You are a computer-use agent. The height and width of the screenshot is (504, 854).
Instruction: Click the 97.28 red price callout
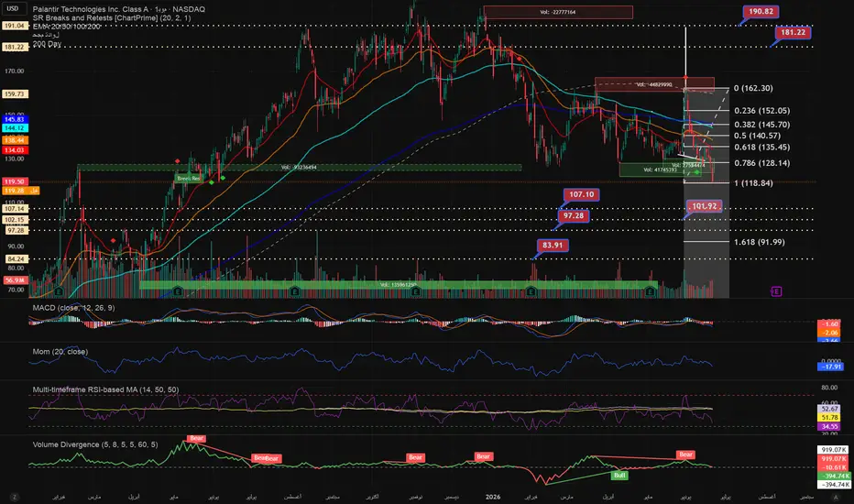coord(574,215)
